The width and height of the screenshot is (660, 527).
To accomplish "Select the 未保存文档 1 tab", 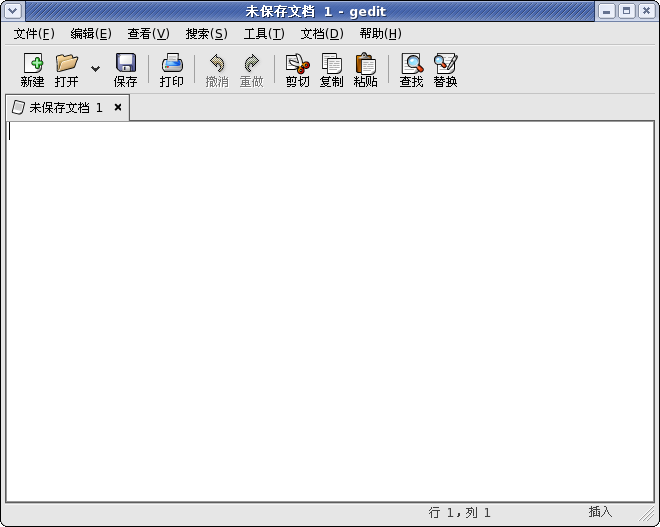I will [65, 108].
